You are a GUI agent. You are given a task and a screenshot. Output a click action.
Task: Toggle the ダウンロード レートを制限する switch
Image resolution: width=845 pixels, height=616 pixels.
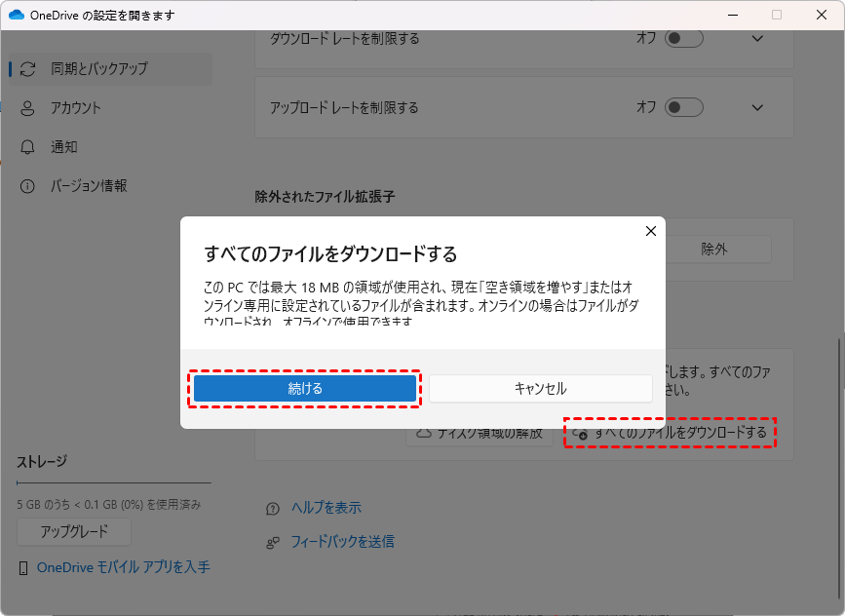coord(684,38)
